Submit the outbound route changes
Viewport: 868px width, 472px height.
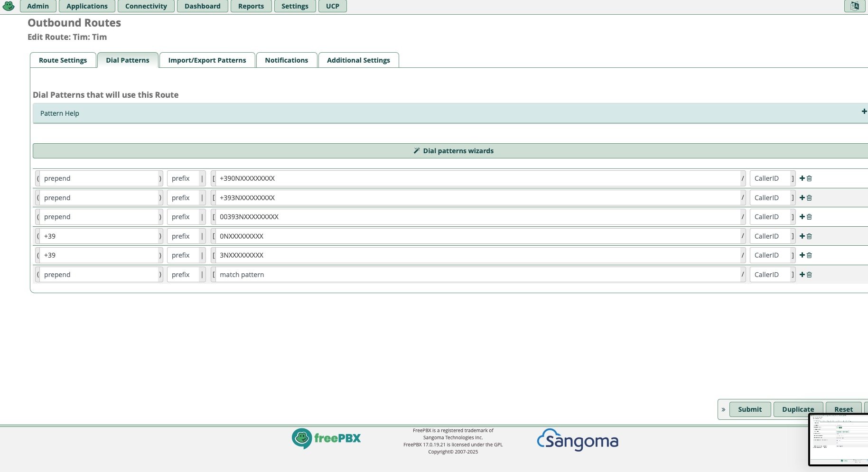[x=750, y=409]
